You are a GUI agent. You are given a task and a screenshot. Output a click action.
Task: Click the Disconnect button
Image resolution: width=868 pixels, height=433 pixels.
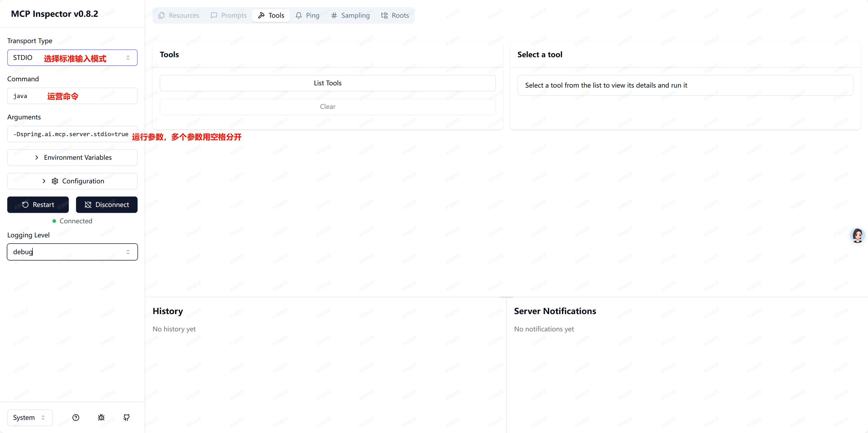[x=106, y=204]
